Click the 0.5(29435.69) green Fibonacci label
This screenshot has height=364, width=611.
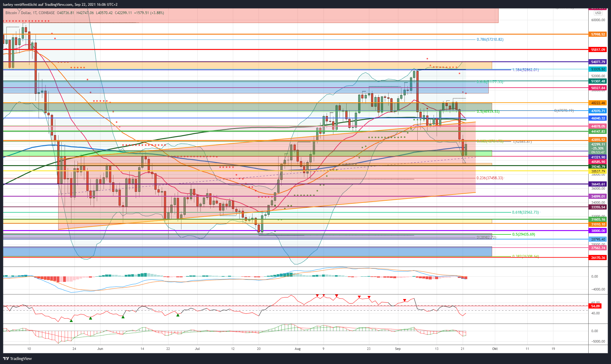coord(523,234)
